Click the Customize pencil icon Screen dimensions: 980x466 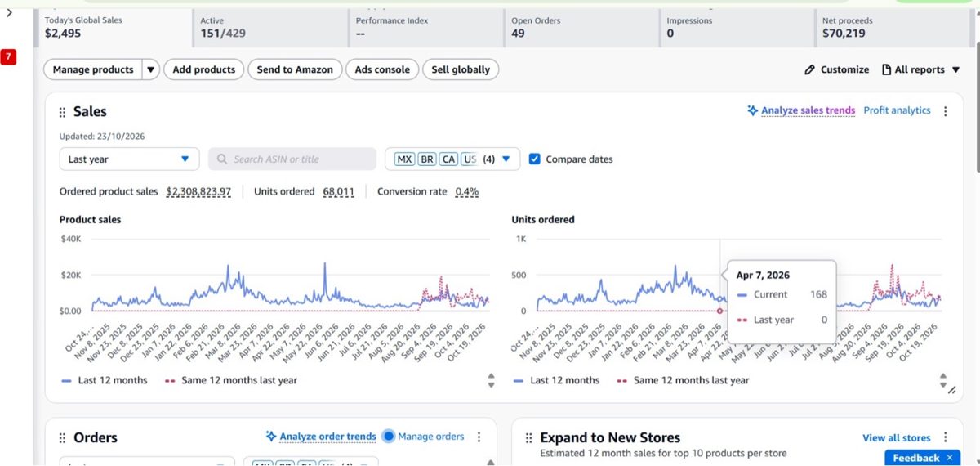[809, 70]
